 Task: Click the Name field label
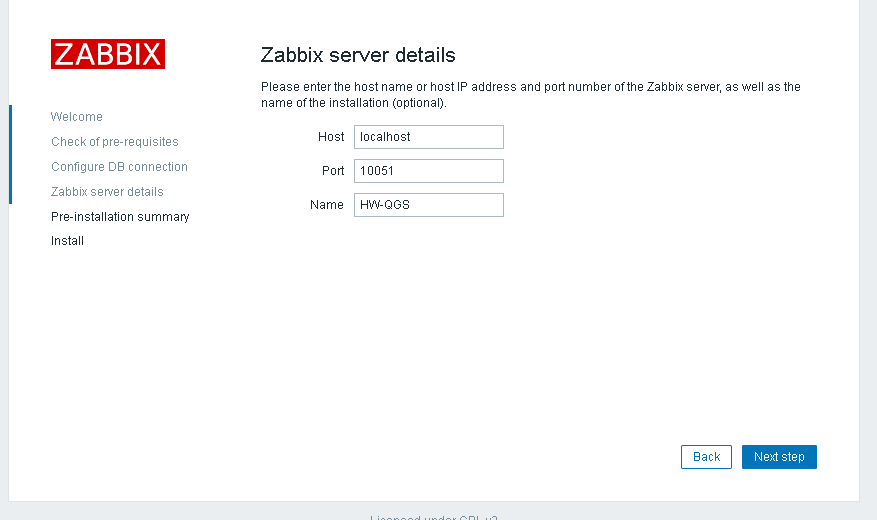[327, 205]
